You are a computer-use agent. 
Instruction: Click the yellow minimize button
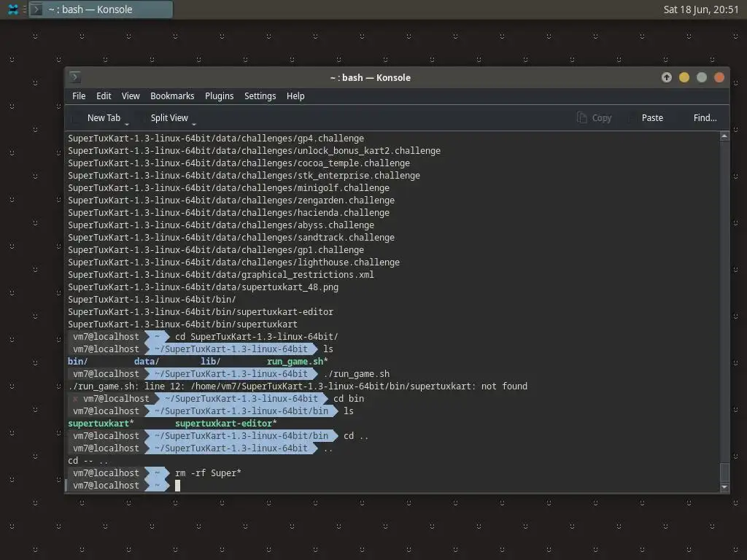(684, 77)
